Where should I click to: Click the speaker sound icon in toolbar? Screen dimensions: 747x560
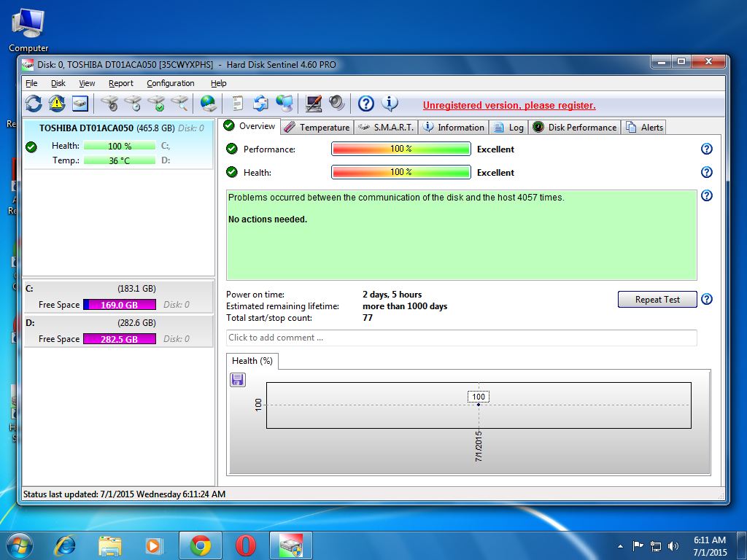point(336,104)
